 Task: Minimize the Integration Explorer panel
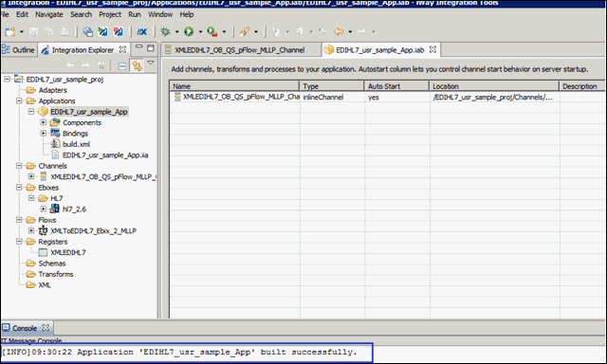[x=139, y=47]
